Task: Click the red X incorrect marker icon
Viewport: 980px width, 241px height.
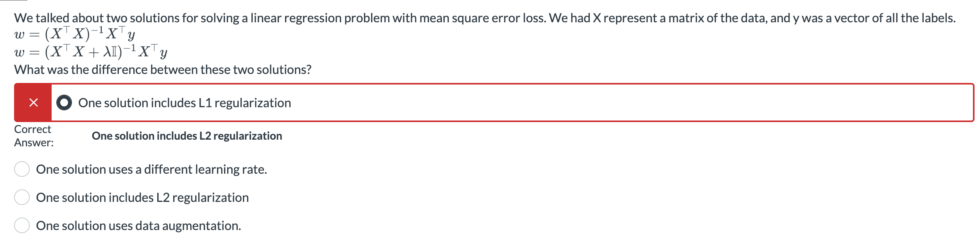Action: click(x=34, y=103)
